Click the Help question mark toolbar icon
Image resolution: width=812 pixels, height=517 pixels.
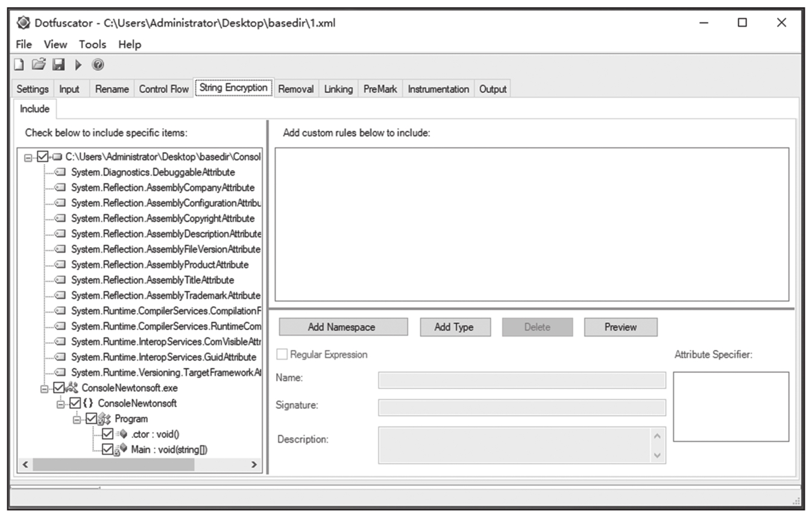pyautogui.click(x=98, y=65)
